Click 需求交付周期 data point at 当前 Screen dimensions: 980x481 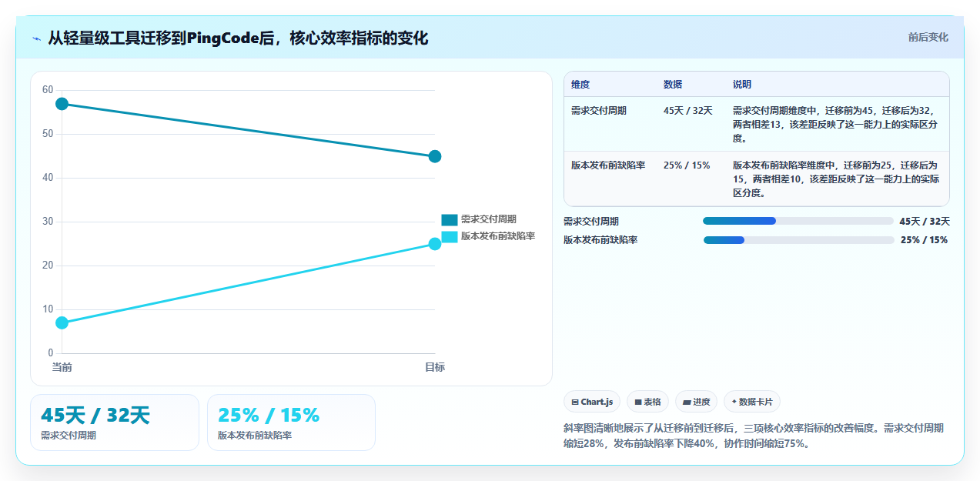62,104
